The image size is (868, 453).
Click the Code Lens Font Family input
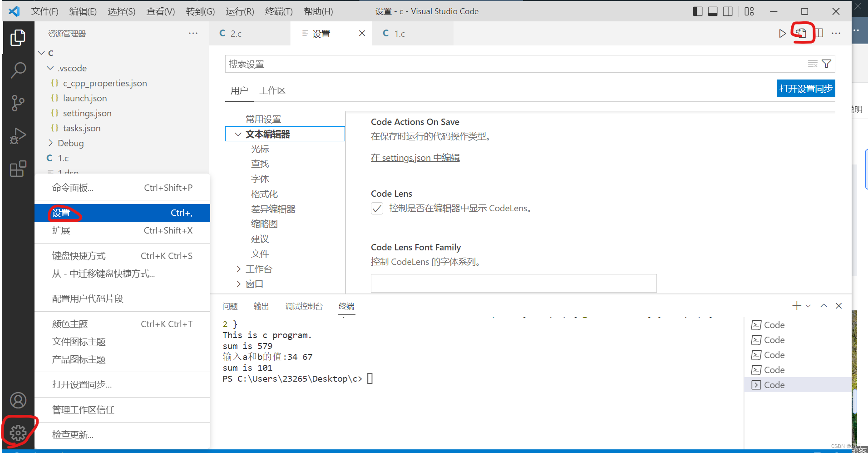(513, 283)
